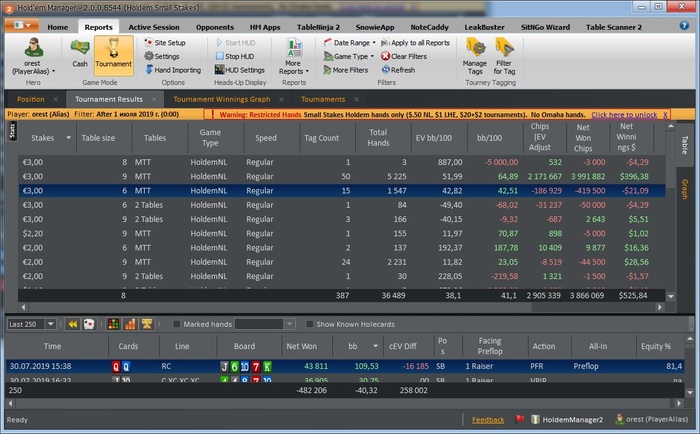Open Filter for Tag
The image size is (700, 434).
[504, 56]
